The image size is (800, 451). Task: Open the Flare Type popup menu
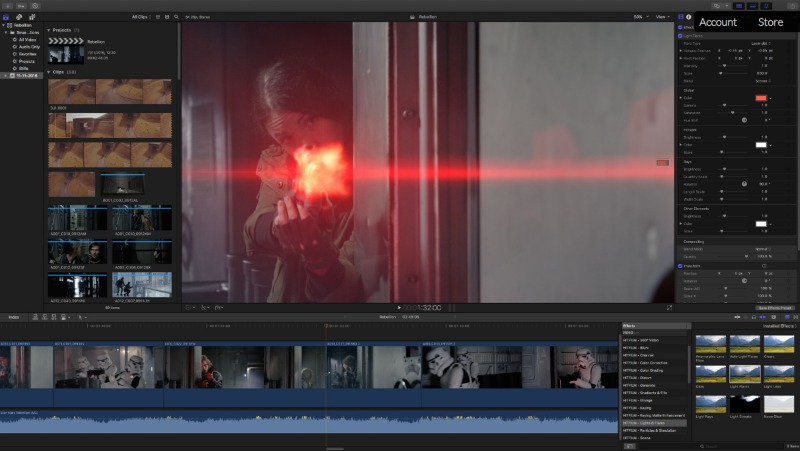coord(761,43)
